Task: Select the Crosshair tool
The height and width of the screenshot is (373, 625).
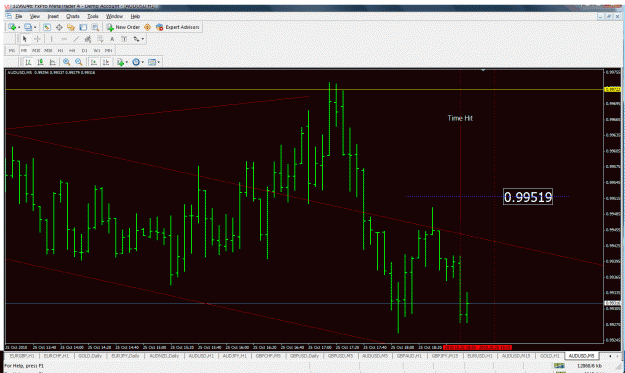Action: 37,39
